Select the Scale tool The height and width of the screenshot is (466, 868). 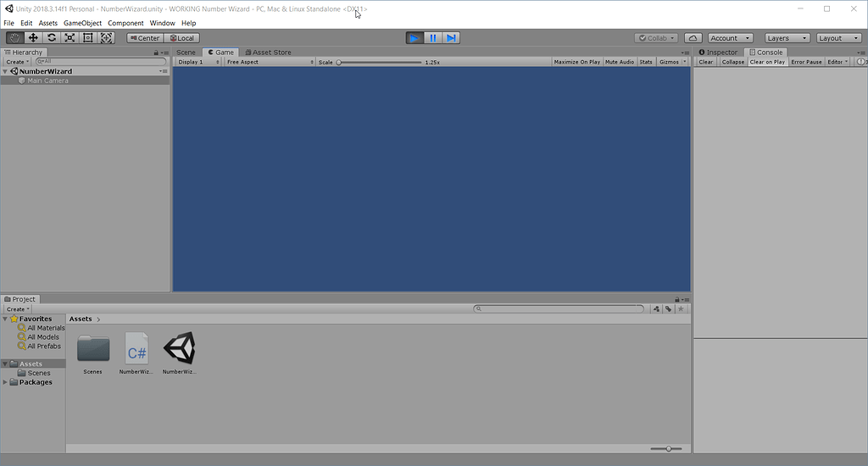(70, 37)
